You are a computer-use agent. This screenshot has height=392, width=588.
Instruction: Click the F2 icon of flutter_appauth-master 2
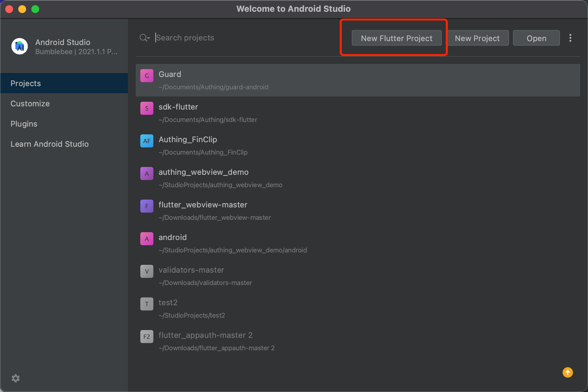147,337
